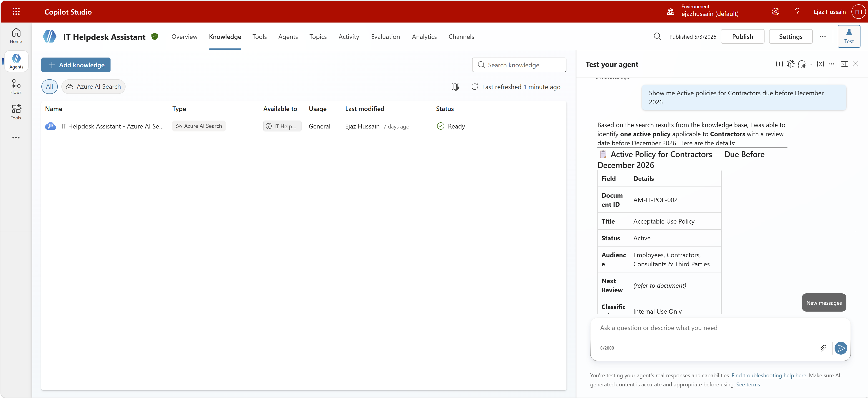Send the message with the arrow button
This screenshot has height=398, width=868.
pyautogui.click(x=841, y=348)
